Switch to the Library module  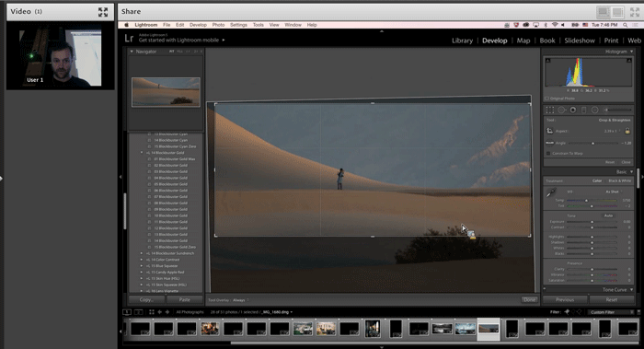tap(462, 41)
